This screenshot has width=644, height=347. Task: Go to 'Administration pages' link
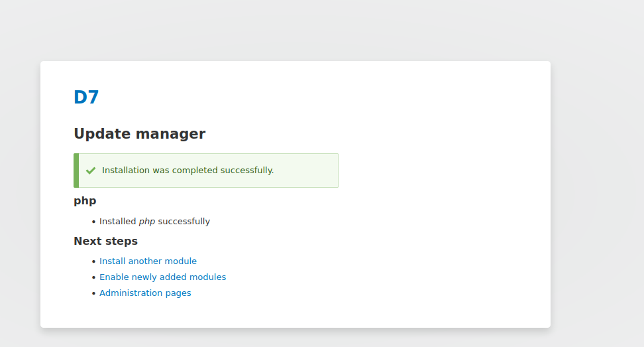[145, 293]
